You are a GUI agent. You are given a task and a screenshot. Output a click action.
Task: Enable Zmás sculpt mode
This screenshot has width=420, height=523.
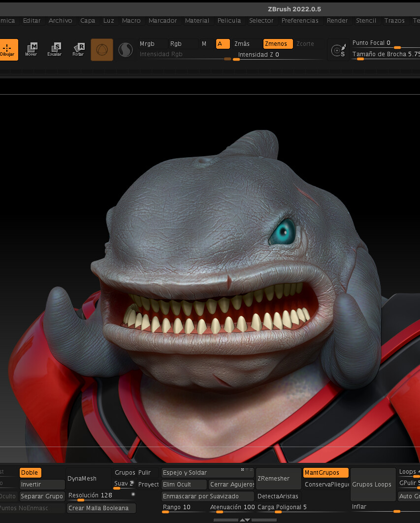[x=247, y=44]
